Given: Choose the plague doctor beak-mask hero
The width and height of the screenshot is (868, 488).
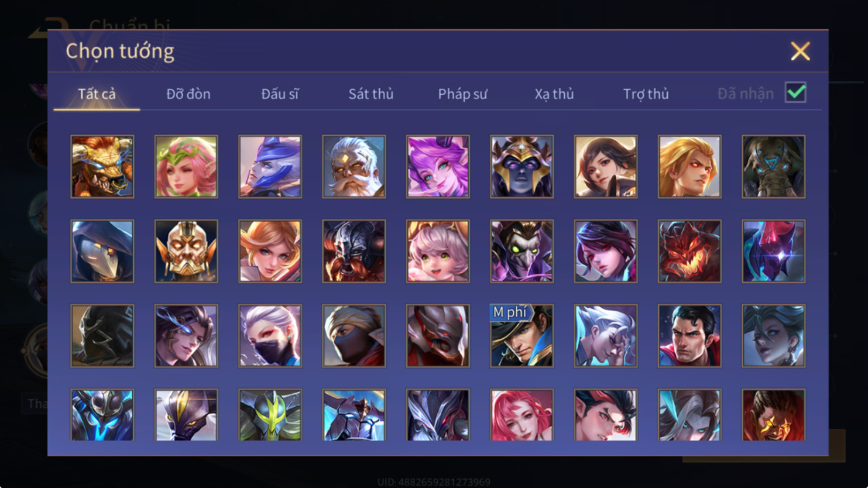Looking at the screenshot, I should tap(102, 251).
